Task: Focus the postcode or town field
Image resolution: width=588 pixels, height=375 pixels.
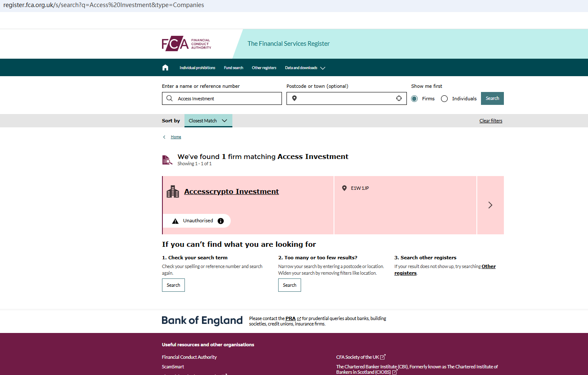Action: [x=346, y=98]
